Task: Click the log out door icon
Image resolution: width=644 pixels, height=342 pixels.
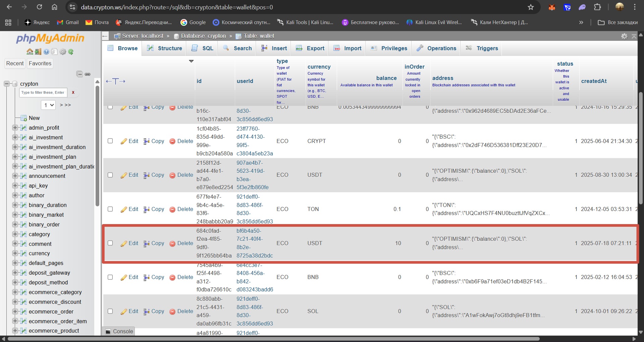Action: pyautogui.click(x=38, y=52)
